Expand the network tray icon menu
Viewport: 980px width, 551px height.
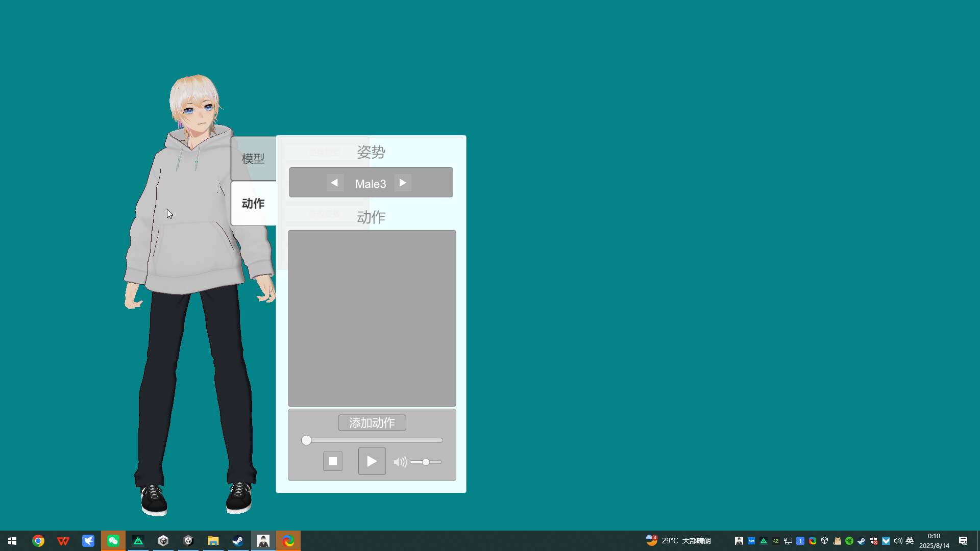[x=789, y=540]
